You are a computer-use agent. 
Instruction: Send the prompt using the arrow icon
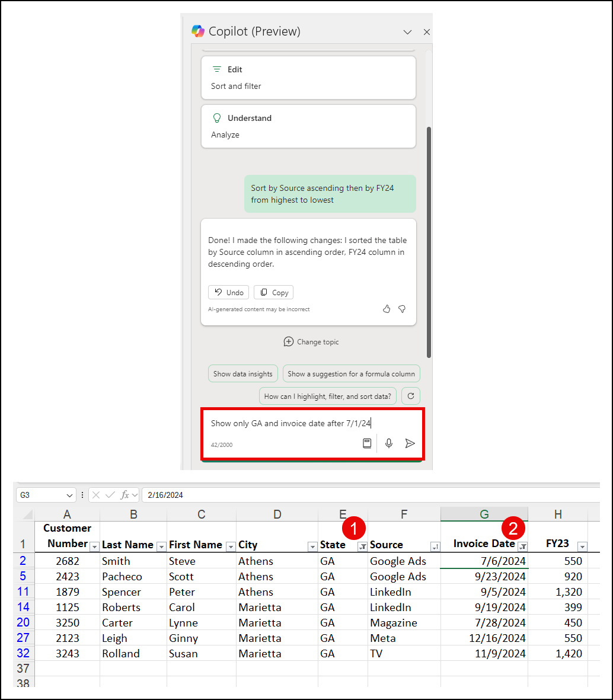(x=410, y=443)
